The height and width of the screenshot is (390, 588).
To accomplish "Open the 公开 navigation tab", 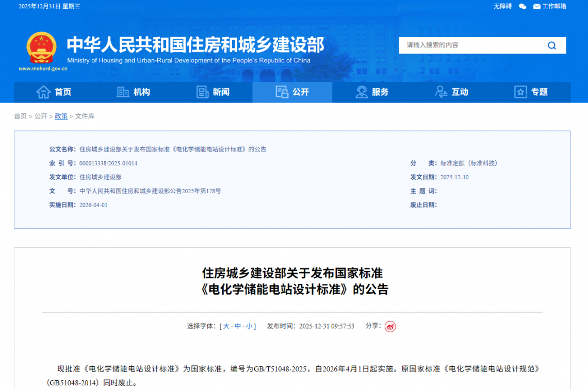I will point(292,92).
